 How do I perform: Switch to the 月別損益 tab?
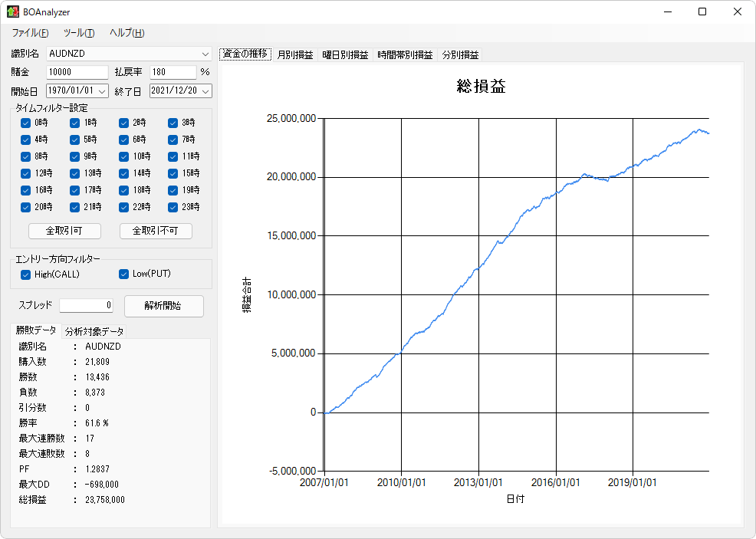[295, 55]
